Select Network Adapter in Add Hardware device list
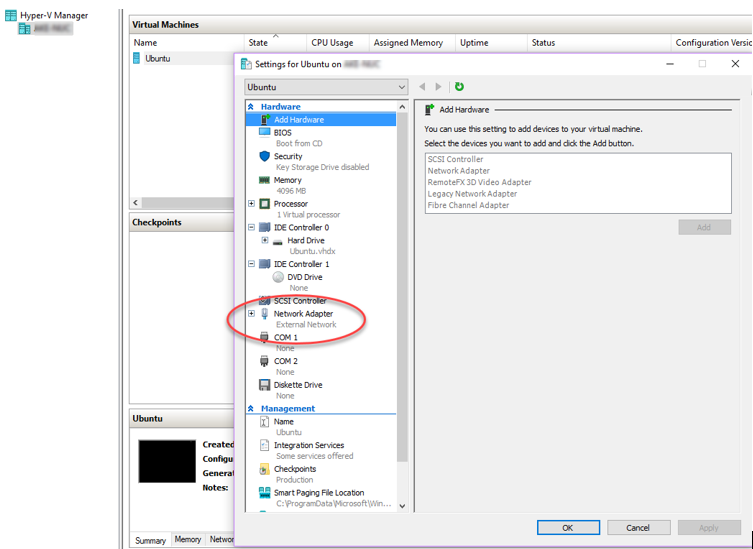This screenshot has width=753, height=549. point(459,171)
